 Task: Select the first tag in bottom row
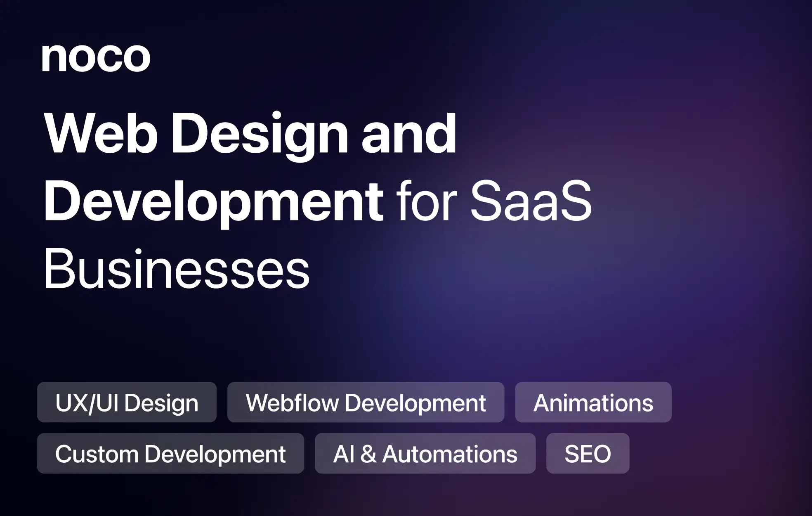coord(170,454)
